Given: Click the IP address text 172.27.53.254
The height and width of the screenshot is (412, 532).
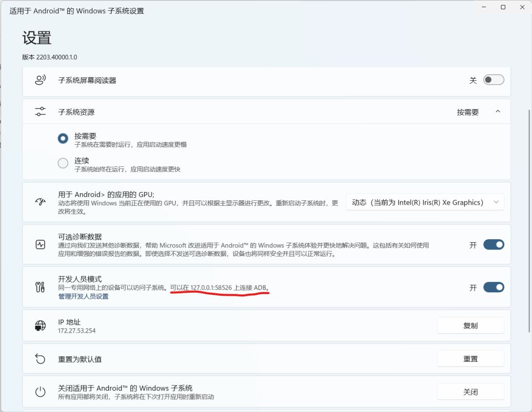Looking at the screenshot, I should click(77, 331).
